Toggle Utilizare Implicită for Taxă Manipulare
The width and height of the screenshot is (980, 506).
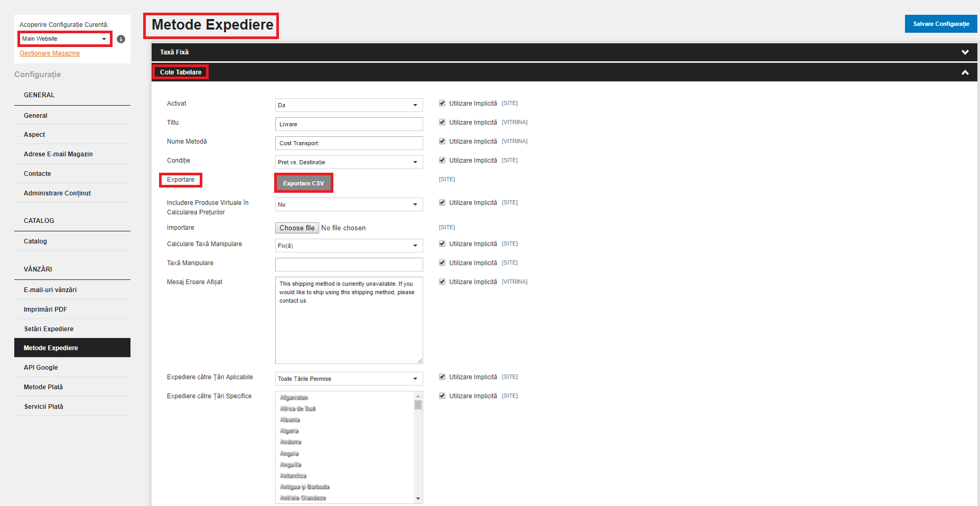coord(442,263)
